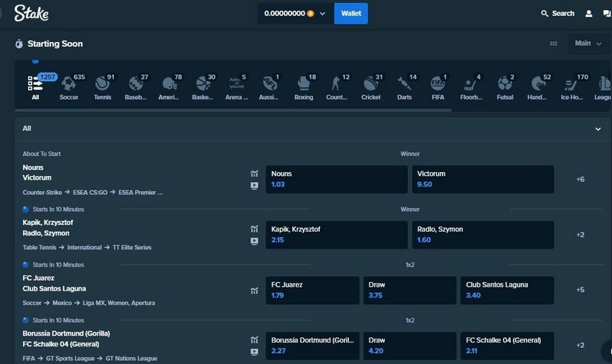The width and height of the screenshot is (612, 364).
Task: Show +2 more markets for Kapik match
Action: [581, 235]
